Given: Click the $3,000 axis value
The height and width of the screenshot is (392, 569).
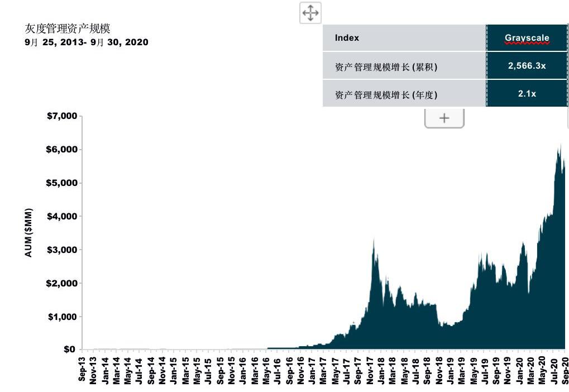Looking at the screenshot, I should click(x=62, y=250).
